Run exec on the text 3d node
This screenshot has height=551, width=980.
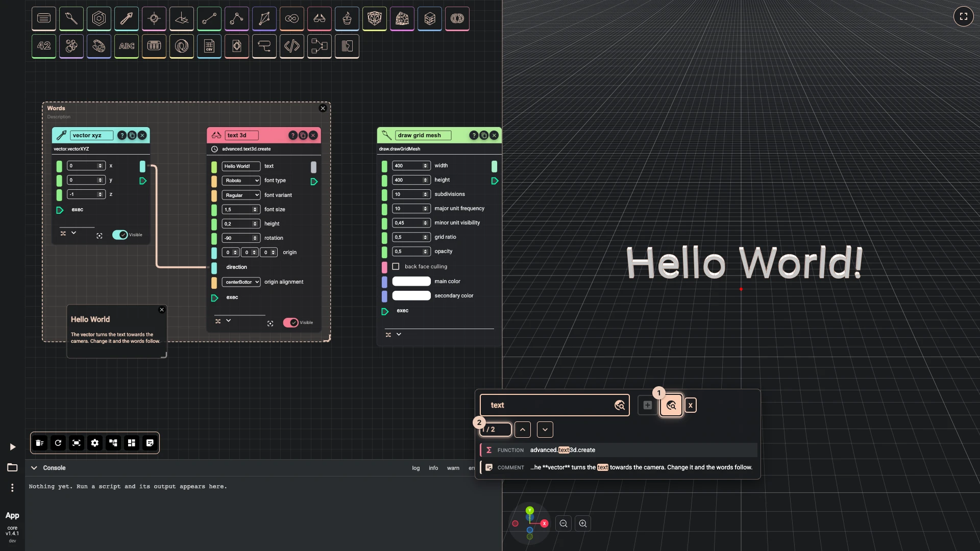[x=215, y=297]
